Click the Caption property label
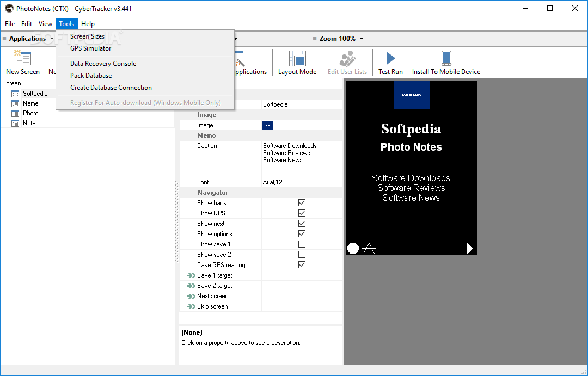This screenshot has height=376, width=588. tap(207, 146)
